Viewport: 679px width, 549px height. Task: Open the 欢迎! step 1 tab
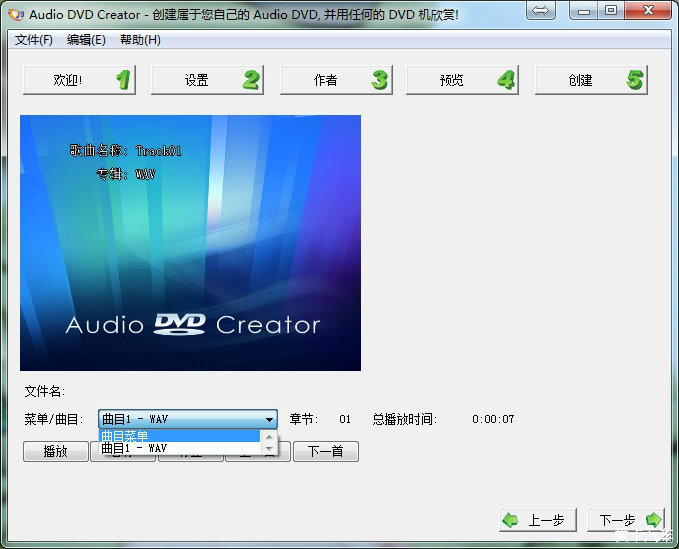coord(79,80)
